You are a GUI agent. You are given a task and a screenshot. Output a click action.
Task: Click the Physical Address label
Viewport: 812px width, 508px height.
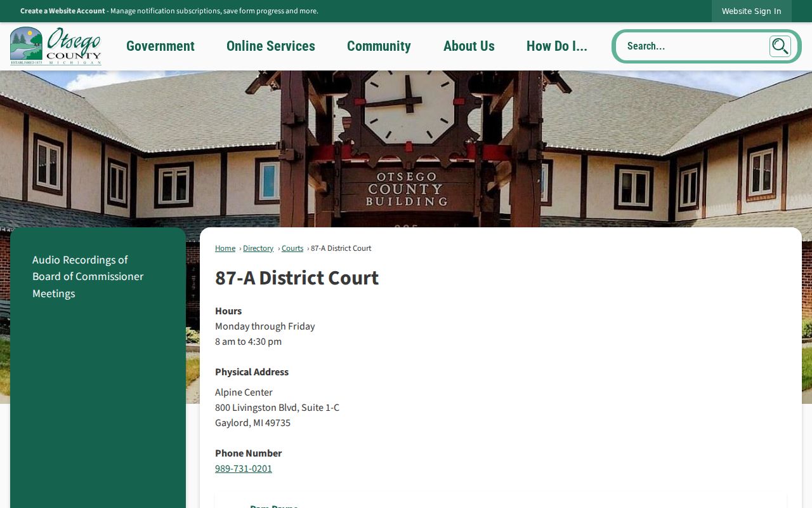tap(252, 372)
